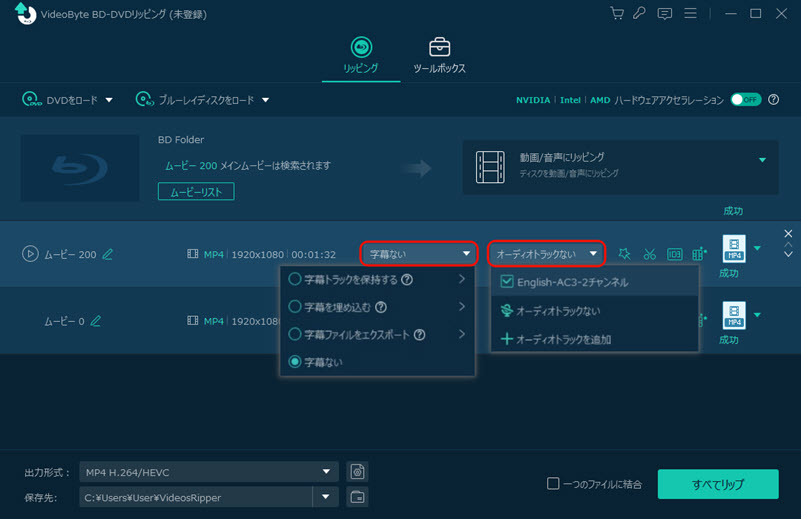Click the video enhance icon for ムービー 200
The image size is (801, 519).
coord(699,253)
